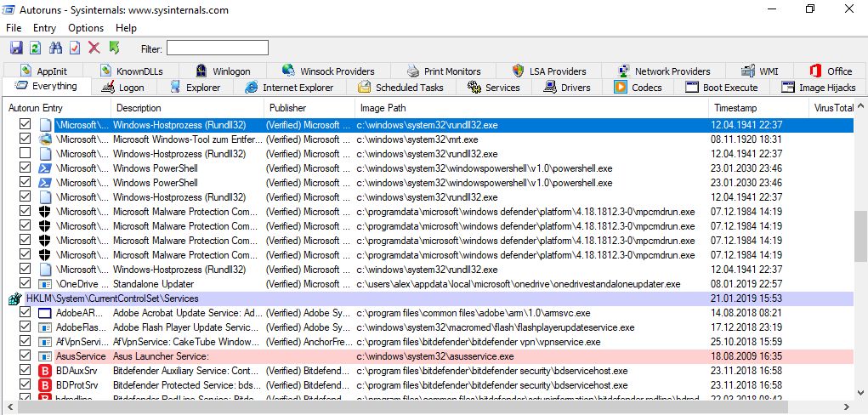Image resolution: width=868 pixels, height=415 pixels.
Task: Click the OneDrive Standalone Updater entry icon
Action: pos(45,284)
